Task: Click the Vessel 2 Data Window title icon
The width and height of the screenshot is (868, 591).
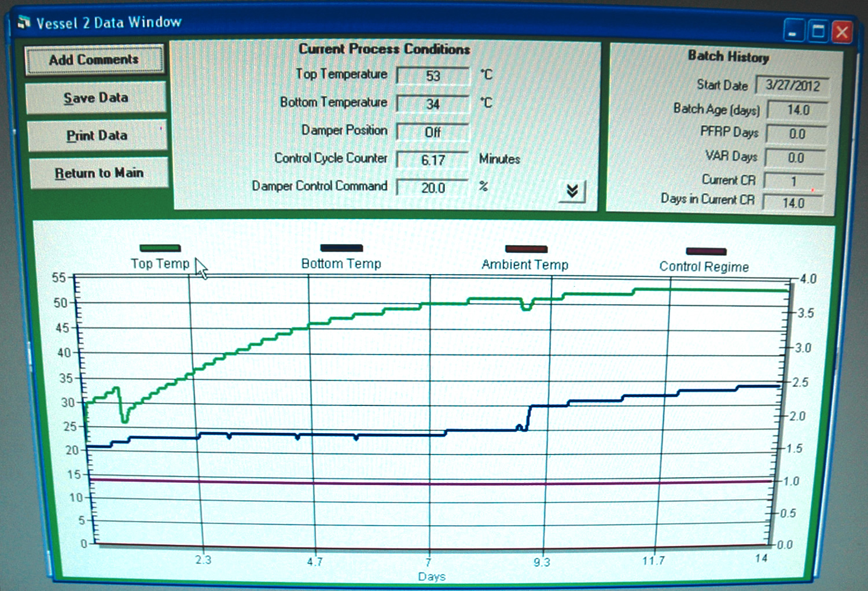Action: (x=24, y=23)
